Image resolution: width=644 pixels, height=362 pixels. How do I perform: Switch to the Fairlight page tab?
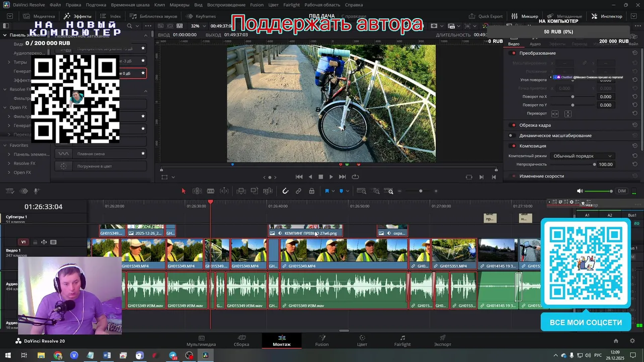[x=403, y=341]
